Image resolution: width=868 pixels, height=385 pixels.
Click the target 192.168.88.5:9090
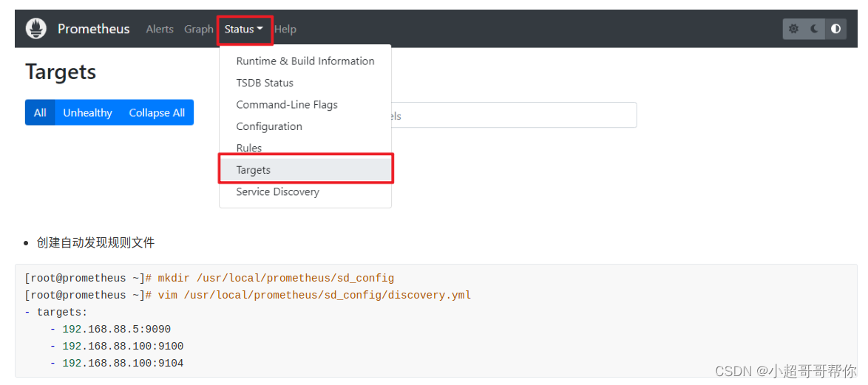click(116, 330)
